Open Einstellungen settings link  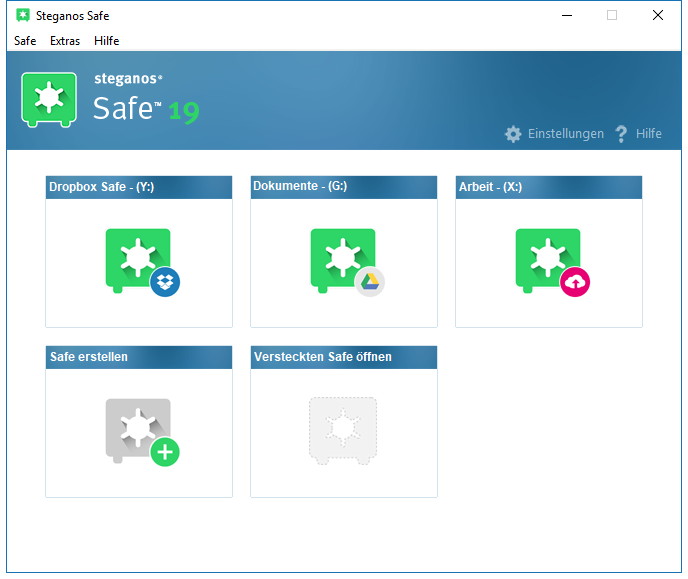click(x=566, y=134)
